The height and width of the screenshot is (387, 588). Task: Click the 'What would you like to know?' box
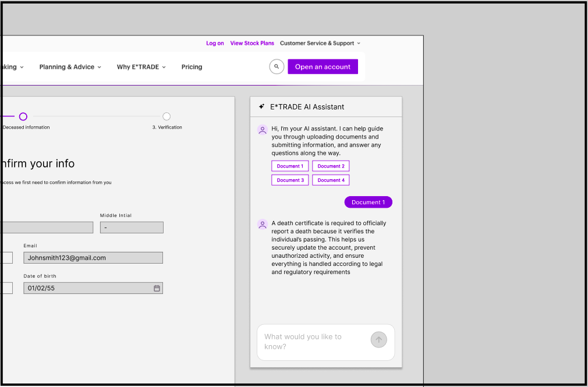pyautogui.click(x=326, y=342)
